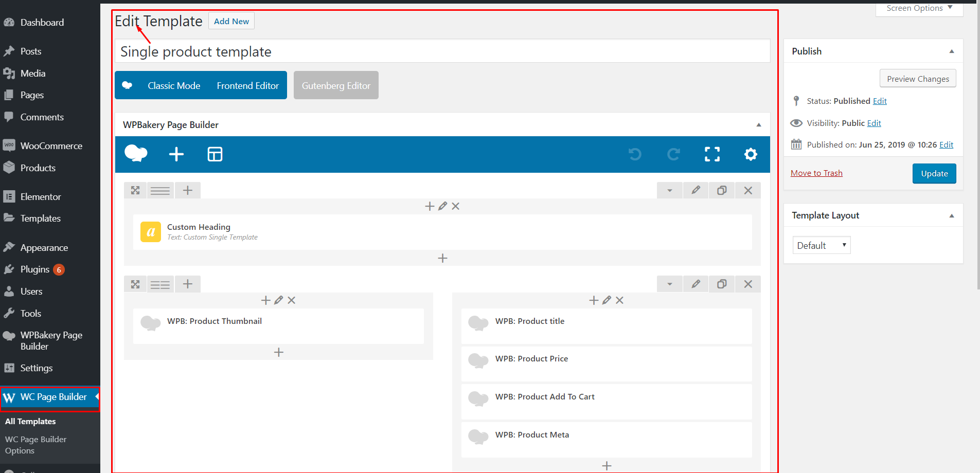The image size is (980, 473).
Task: Open page settings gear icon
Action: (751, 154)
